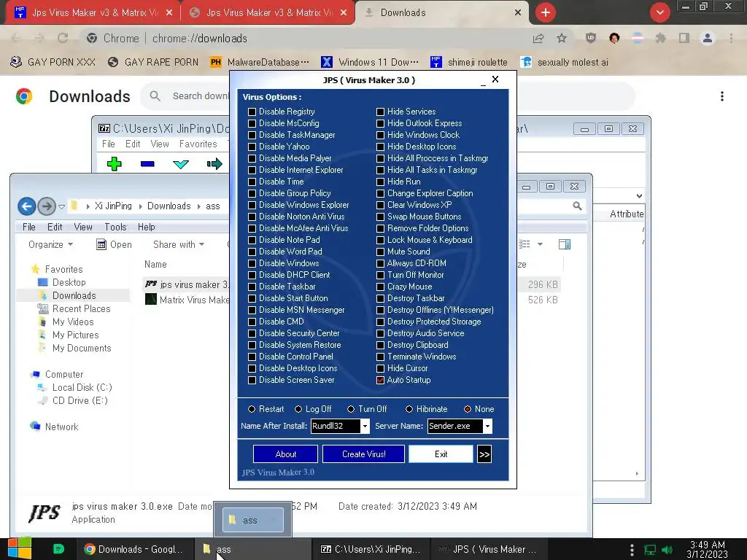
Task: Click the share icon in Chrome address bar
Action: coord(538,38)
